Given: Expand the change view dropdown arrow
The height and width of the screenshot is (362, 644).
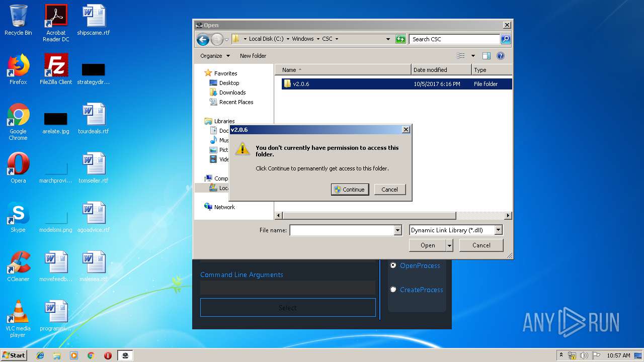Looking at the screenshot, I should click(x=473, y=56).
